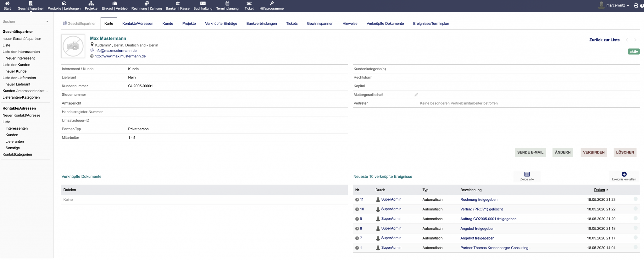The width and height of the screenshot is (644, 260).
Task: Open Kontaktkategorien in sidebar
Action: coord(17,154)
